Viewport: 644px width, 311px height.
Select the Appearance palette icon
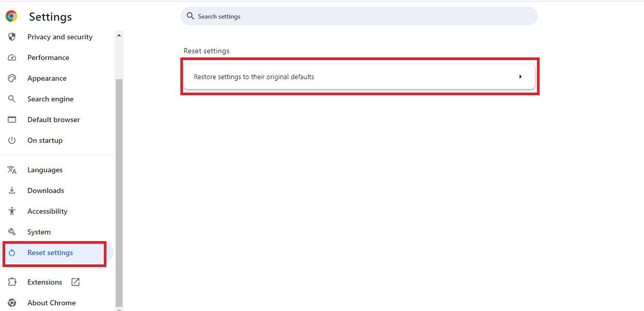12,78
